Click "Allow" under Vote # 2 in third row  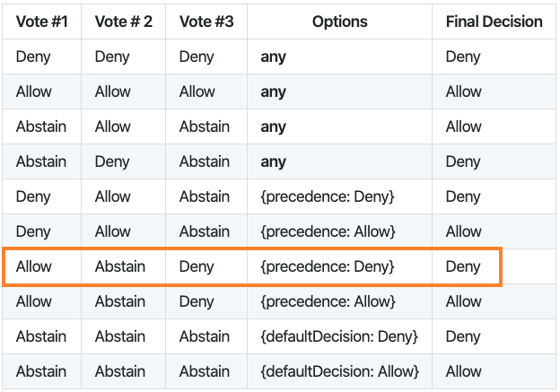point(113,126)
